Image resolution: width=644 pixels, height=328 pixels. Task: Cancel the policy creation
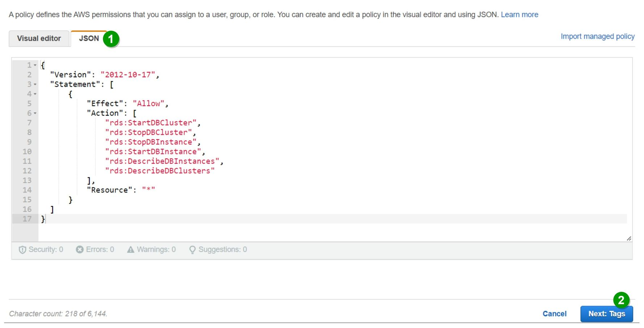(x=554, y=314)
